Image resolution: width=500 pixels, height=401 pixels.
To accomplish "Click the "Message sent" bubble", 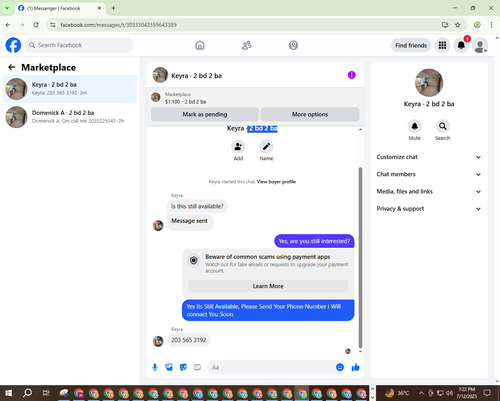I will [190, 221].
